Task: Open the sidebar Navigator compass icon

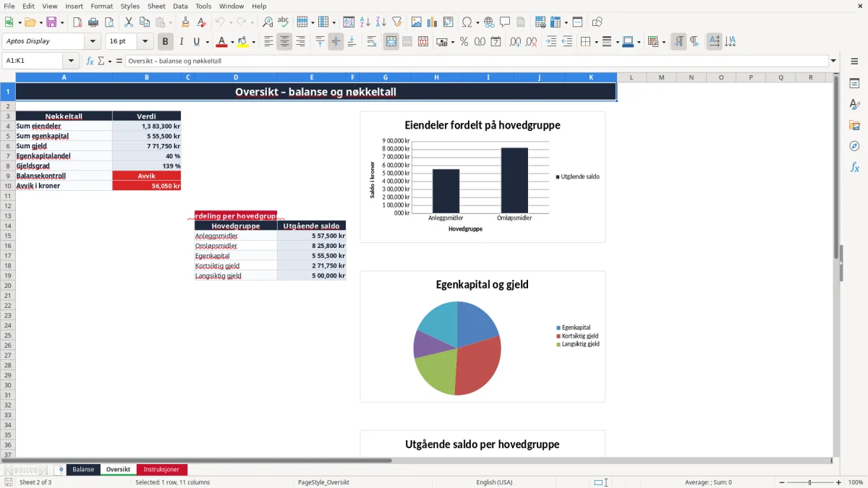Action: click(x=854, y=146)
